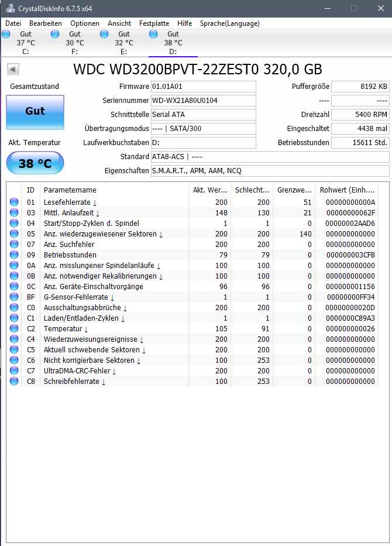392x546 pixels.
Task: Open the Hilfe menu
Action: pos(184,23)
